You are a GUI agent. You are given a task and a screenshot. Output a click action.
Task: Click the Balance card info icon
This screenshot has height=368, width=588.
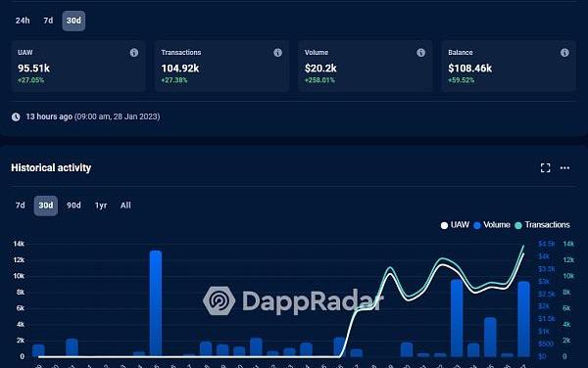tap(564, 53)
